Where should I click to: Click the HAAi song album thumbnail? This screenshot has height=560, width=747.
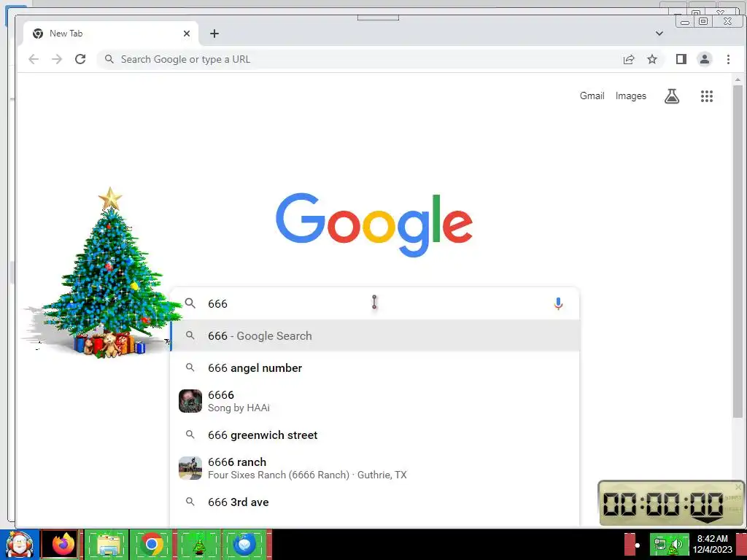[190, 401]
